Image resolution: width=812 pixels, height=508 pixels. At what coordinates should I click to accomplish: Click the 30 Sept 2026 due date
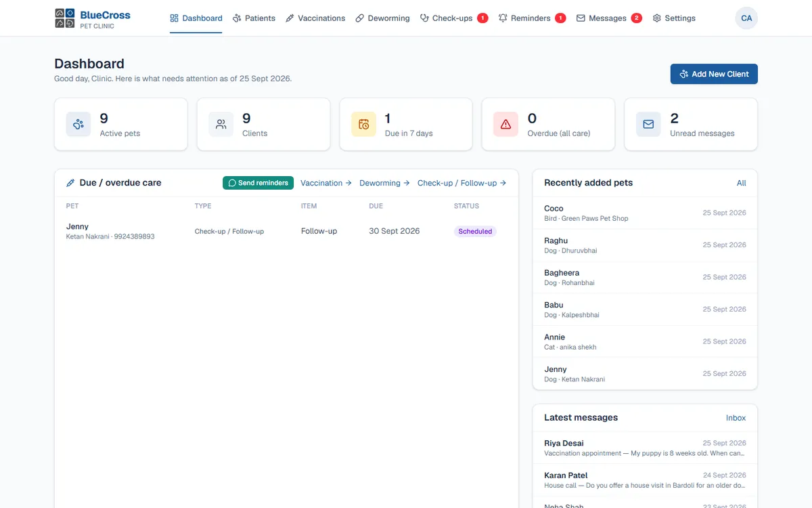click(x=394, y=231)
